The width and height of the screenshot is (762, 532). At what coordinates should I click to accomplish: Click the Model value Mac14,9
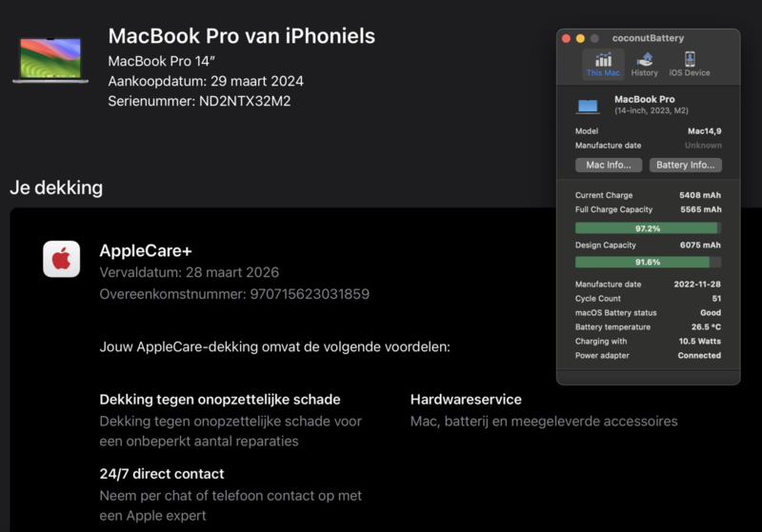point(704,131)
